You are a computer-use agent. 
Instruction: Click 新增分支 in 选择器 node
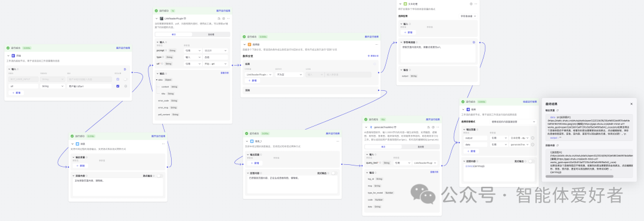[x=373, y=56]
